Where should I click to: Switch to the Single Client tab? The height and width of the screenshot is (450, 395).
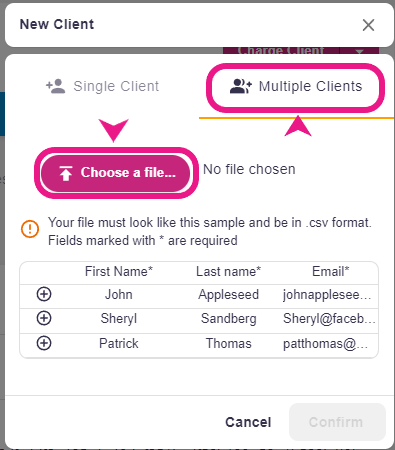click(103, 86)
